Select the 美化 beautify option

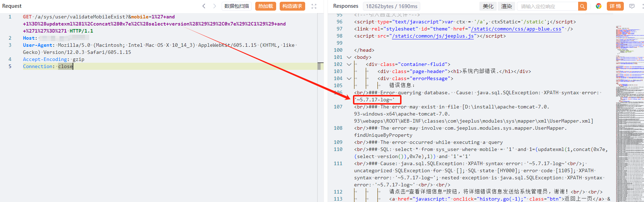(x=488, y=6)
